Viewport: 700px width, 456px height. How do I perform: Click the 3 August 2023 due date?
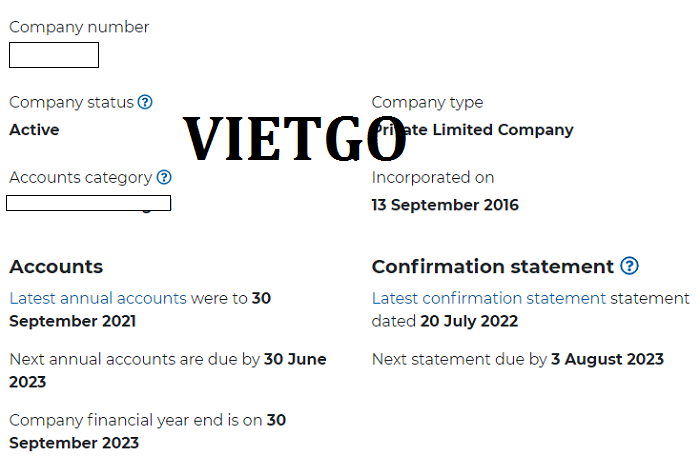pos(607,359)
